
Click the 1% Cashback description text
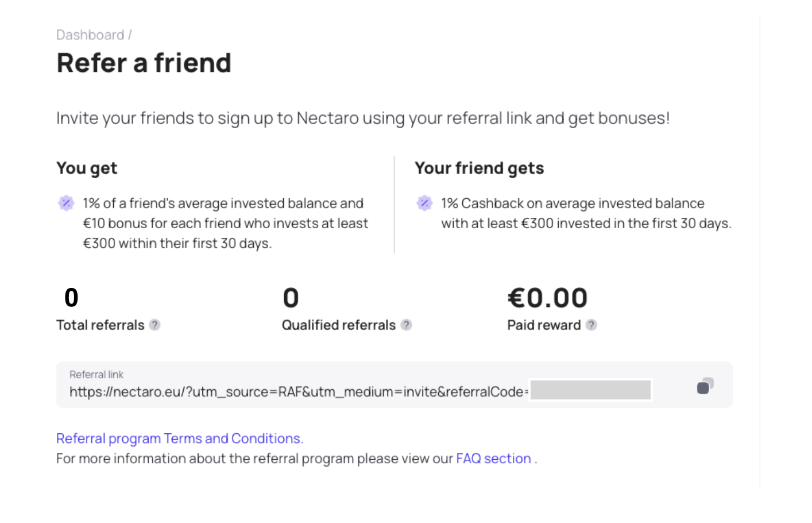point(586,213)
